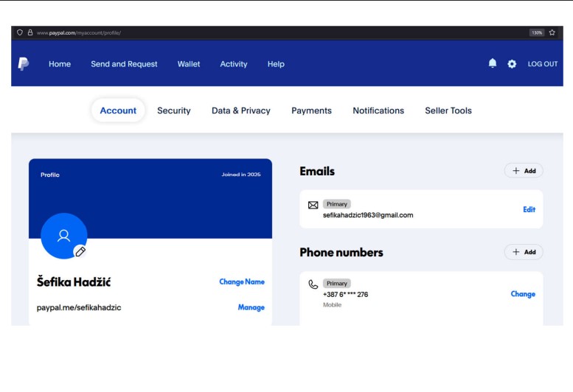Viewport: 573px width, 392px height.
Task: Add a new email address
Action: 524,171
